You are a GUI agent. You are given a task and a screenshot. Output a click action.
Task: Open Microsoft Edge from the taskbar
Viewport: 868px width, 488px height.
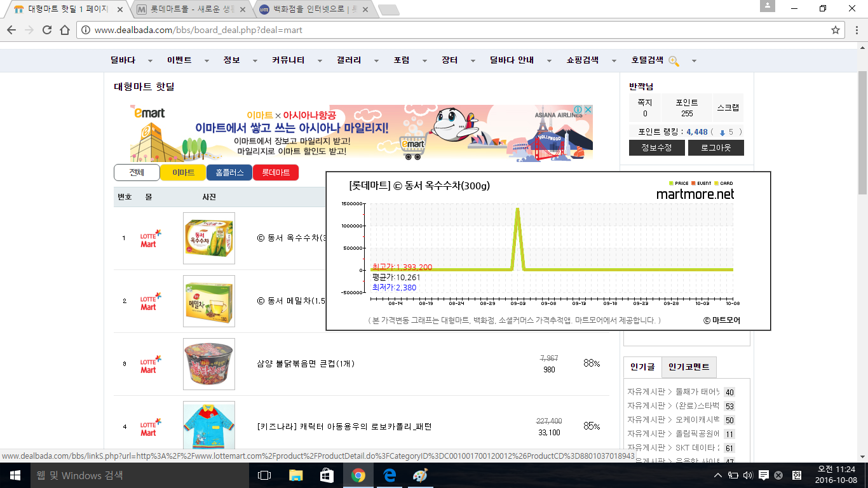click(x=389, y=475)
